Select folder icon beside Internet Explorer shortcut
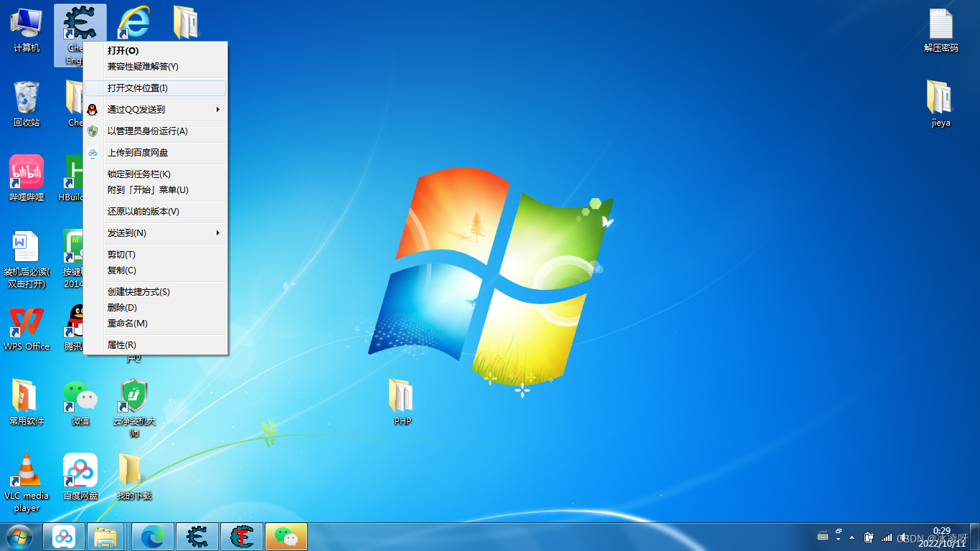 (185, 22)
